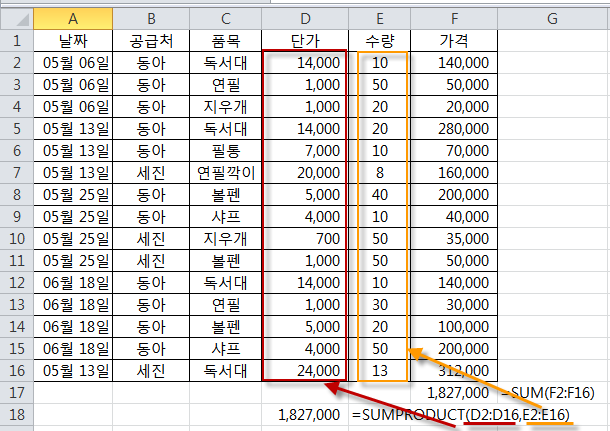This screenshot has width=610, height=431.
Task: Select 세진 cell in row 16
Action: [151, 370]
